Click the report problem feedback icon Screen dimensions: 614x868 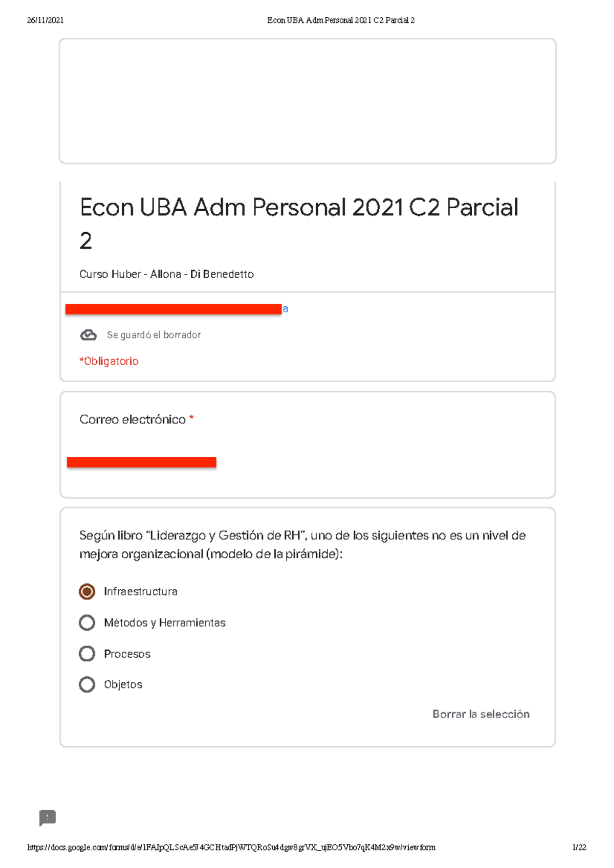[48, 817]
